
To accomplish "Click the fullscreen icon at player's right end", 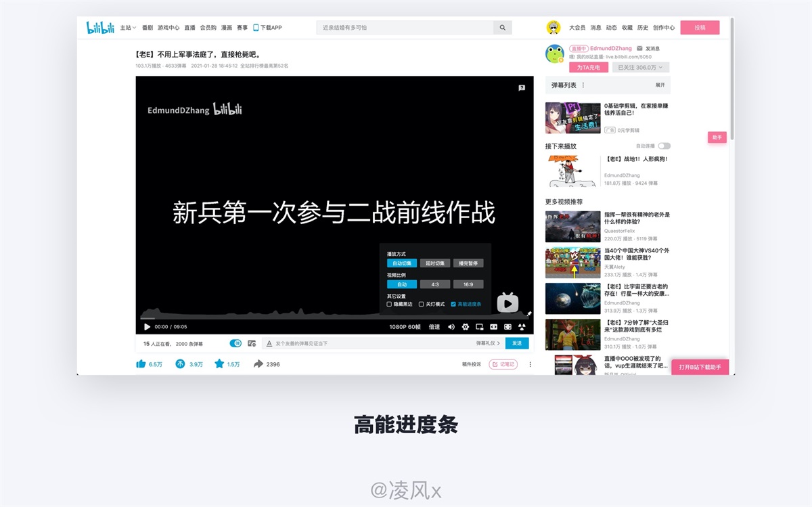I will point(522,327).
